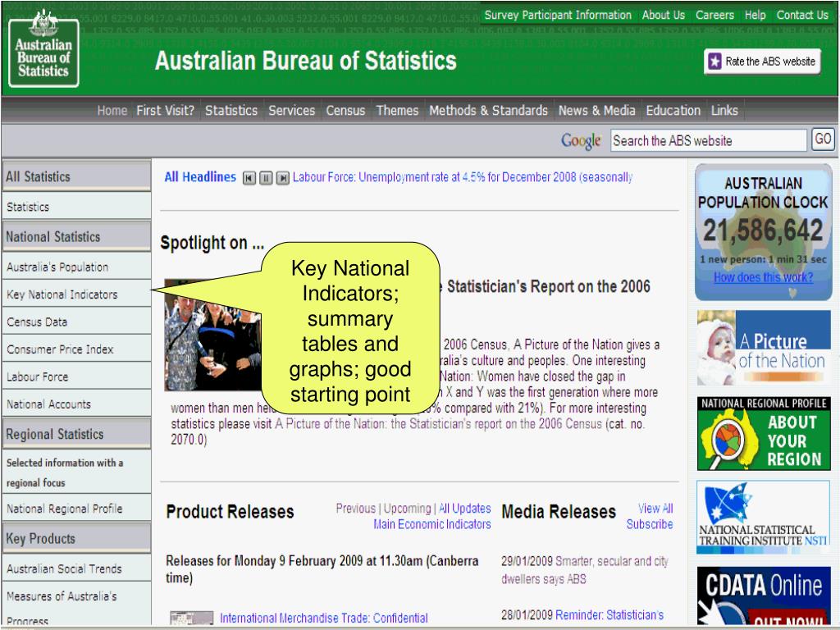Open the Education navigation item
840x630 pixels.
pyautogui.click(x=673, y=111)
